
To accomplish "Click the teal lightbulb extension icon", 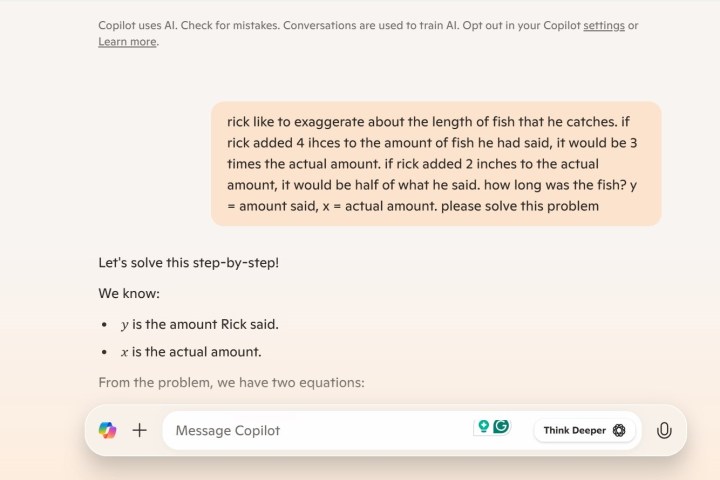I will (483, 427).
